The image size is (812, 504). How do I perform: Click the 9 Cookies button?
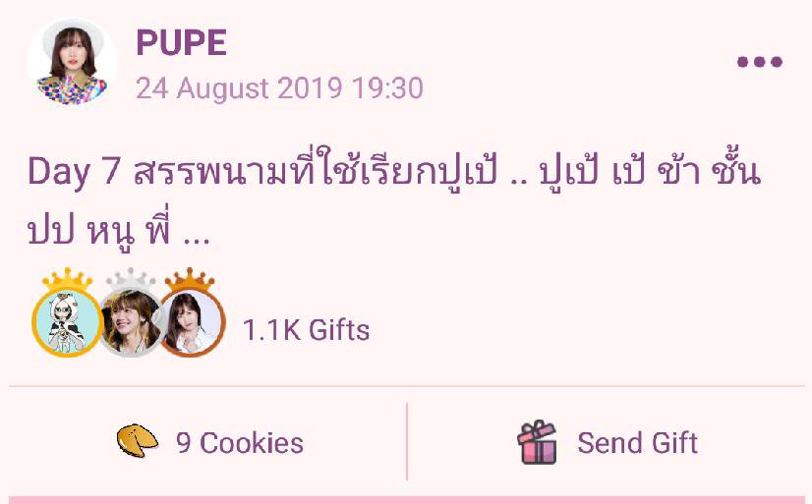pos(209,442)
